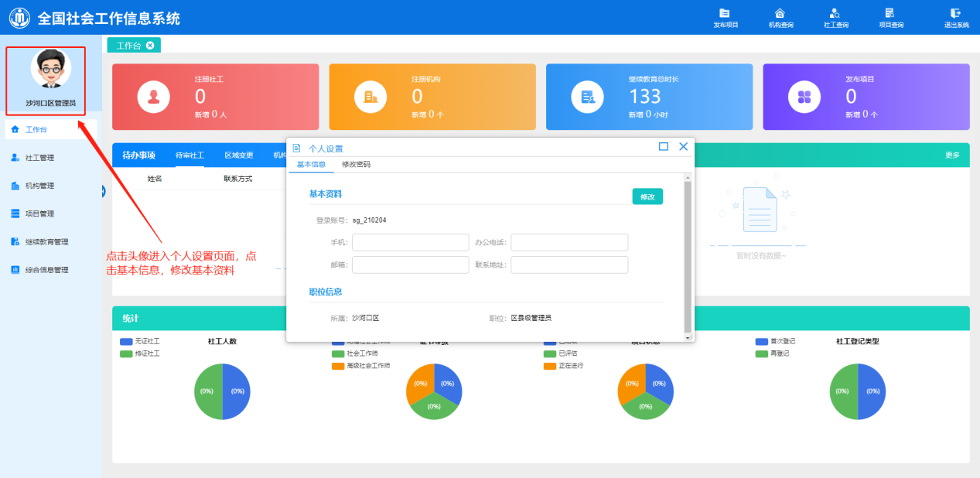Click the document icon in 个人设置 title
The width and height of the screenshot is (980, 478).
click(296, 148)
